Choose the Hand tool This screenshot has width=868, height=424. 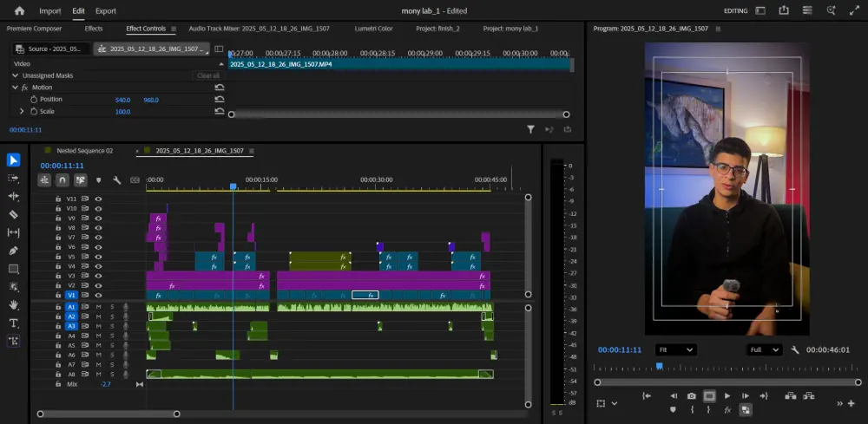coord(13,305)
